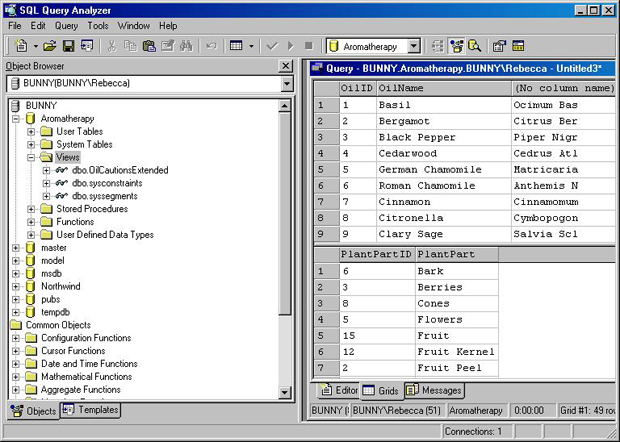The height and width of the screenshot is (442, 620).
Task: Switch to the Editor tab
Action: coord(339,390)
